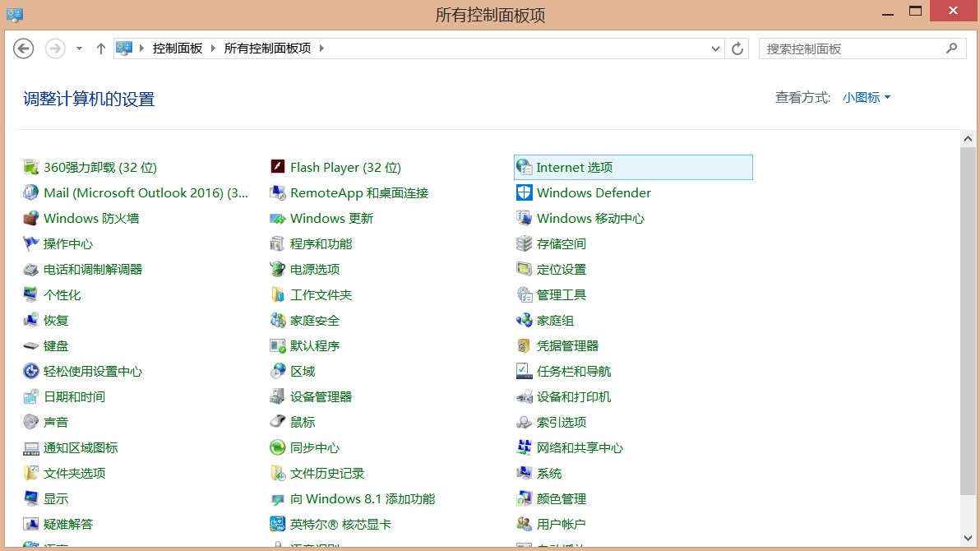This screenshot has height=551, width=980.
Task: Open the Windows Defender shield icon
Action: pyautogui.click(x=524, y=192)
